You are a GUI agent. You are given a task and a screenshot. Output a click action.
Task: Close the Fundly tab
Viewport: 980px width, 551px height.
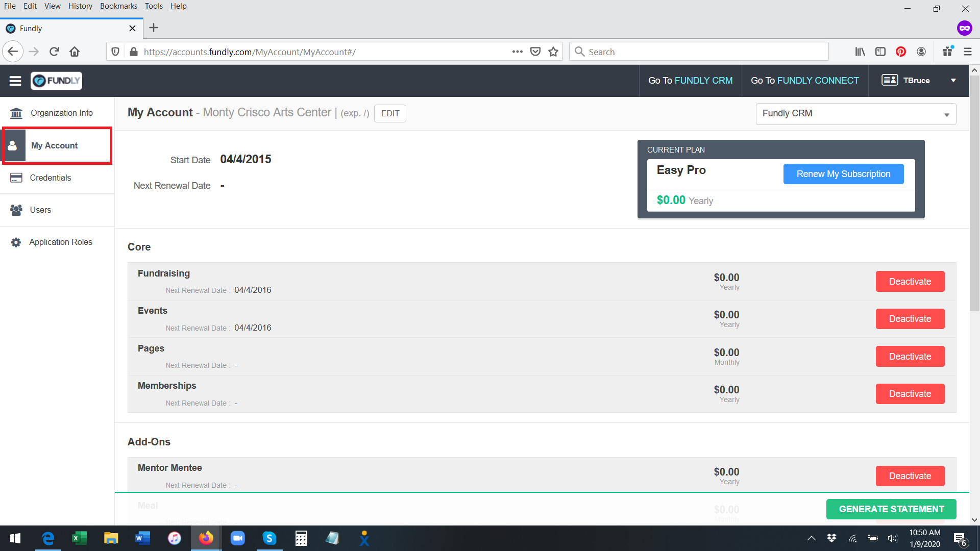[x=132, y=29]
